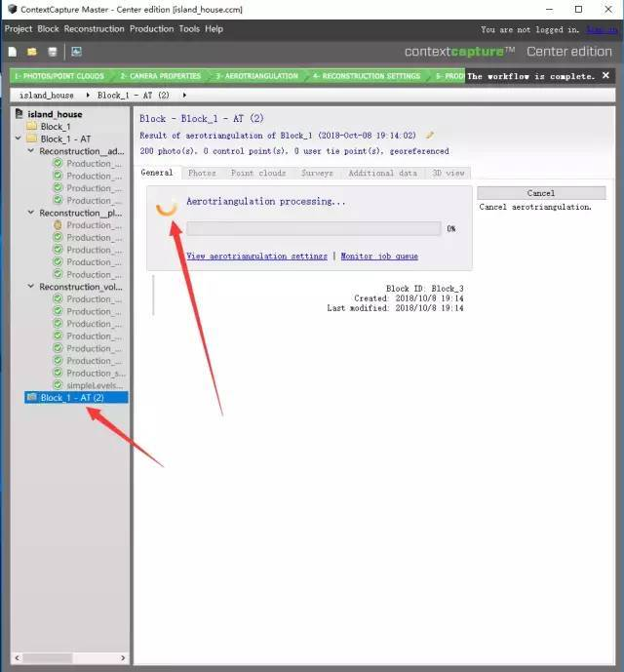Collapse the Block_1 - AT tree node

pyautogui.click(x=18, y=138)
